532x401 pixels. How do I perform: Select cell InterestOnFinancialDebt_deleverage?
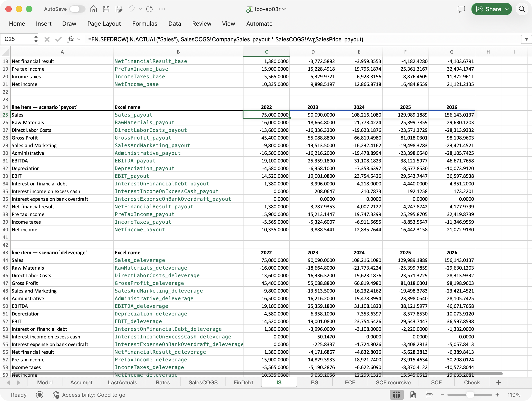point(178,329)
